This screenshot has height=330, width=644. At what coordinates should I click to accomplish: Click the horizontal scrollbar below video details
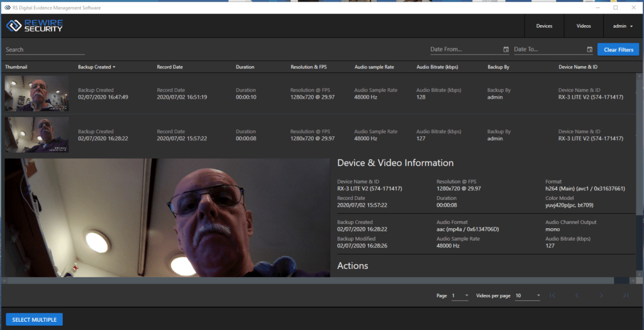point(314,280)
